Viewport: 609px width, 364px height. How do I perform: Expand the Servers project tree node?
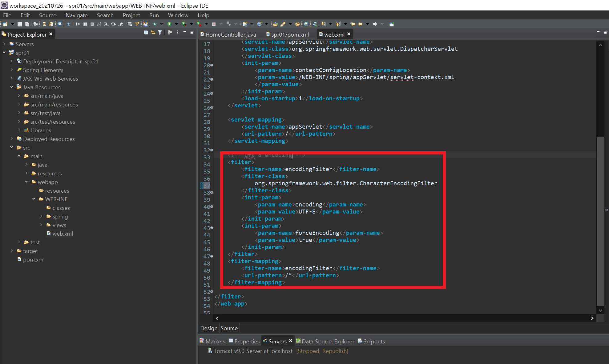point(4,44)
